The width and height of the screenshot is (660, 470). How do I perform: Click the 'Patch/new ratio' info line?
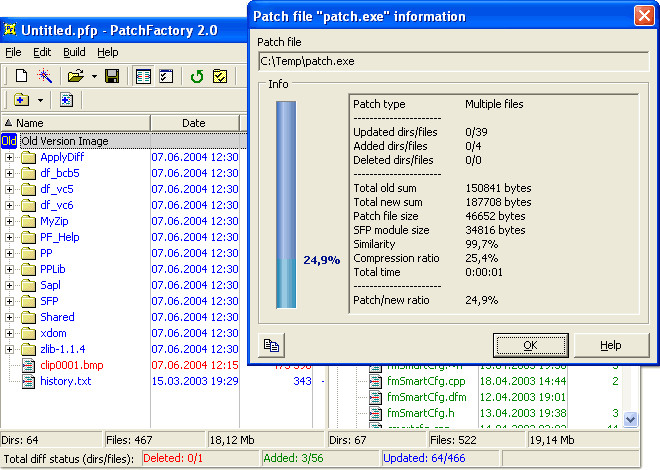pos(426,300)
